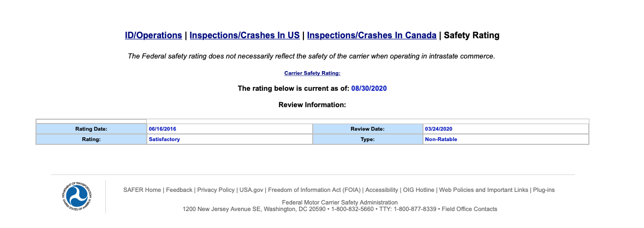Click the Accessibility footer link
This screenshot has width=644, height=228.
tap(381, 190)
